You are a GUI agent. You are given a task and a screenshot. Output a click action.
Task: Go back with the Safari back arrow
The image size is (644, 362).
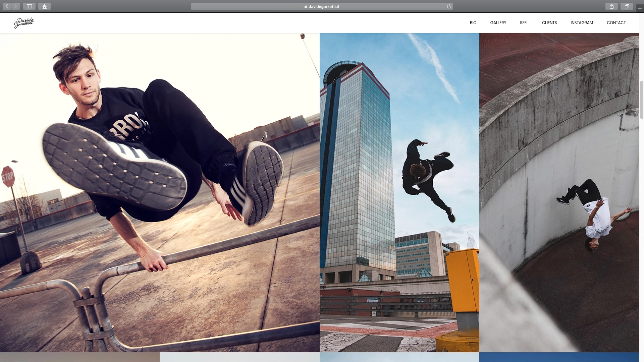click(7, 6)
